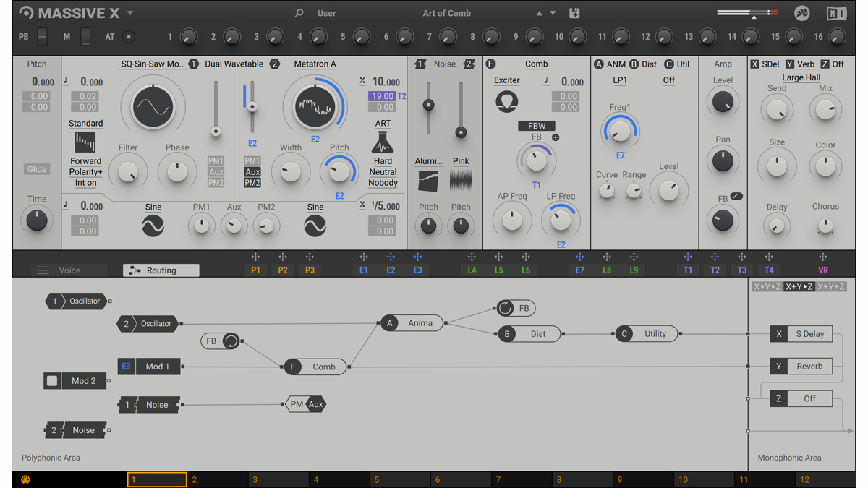
Task: Click the Native Instruments logo
Action: pyautogui.click(x=837, y=13)
